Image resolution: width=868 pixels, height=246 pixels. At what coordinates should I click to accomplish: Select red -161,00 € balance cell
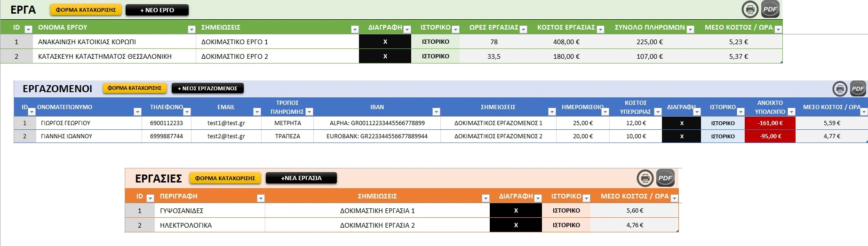770,123
